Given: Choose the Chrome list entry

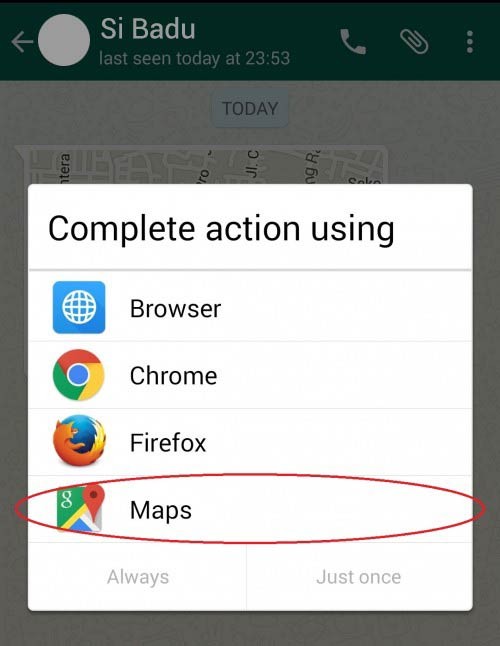Looking at the screenshot, I should click(x=250, y=375).
